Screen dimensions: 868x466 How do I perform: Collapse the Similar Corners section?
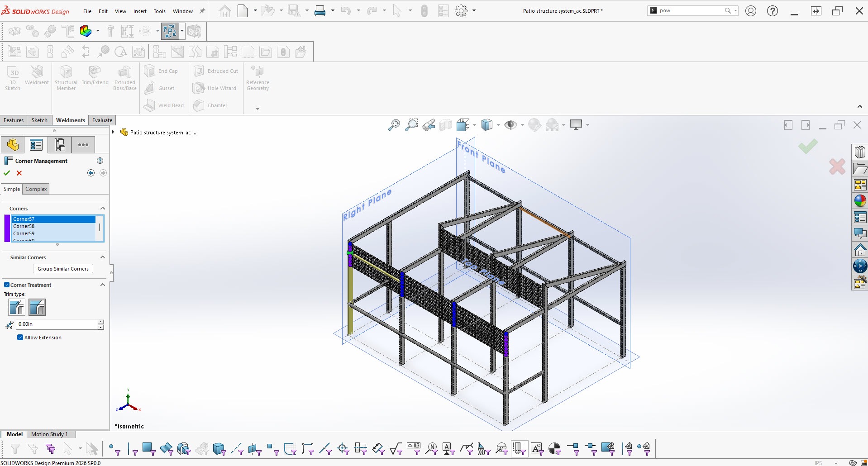[102, 257]
